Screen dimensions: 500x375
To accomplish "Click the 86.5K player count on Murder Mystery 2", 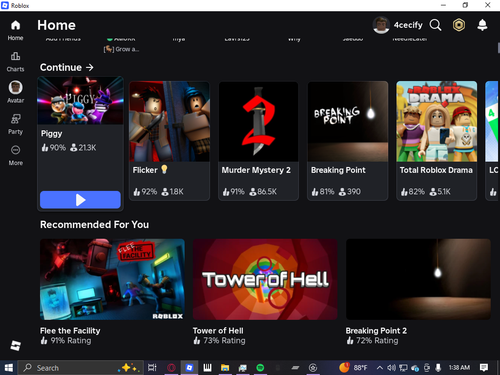I will 263,192.
